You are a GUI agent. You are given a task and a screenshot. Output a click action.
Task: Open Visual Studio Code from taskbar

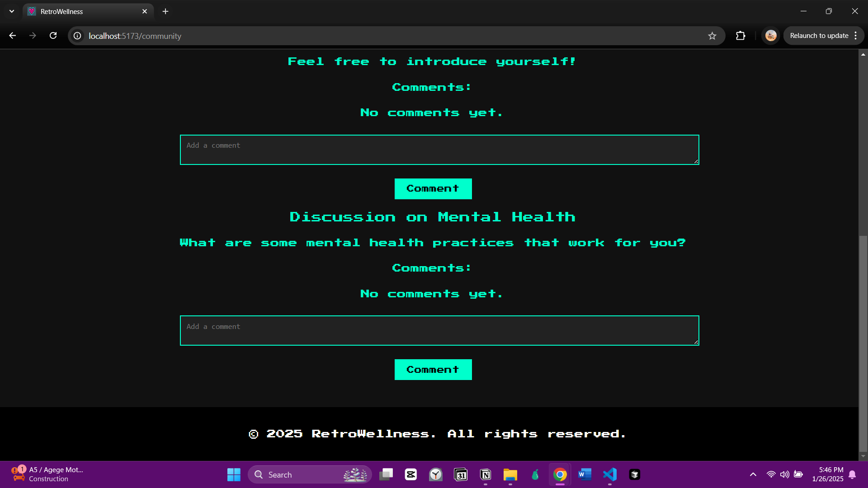[609, 474]
